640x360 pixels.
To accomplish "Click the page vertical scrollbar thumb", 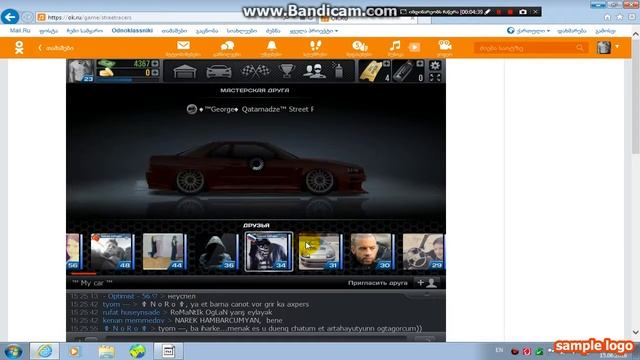I will tap(636, 98).
